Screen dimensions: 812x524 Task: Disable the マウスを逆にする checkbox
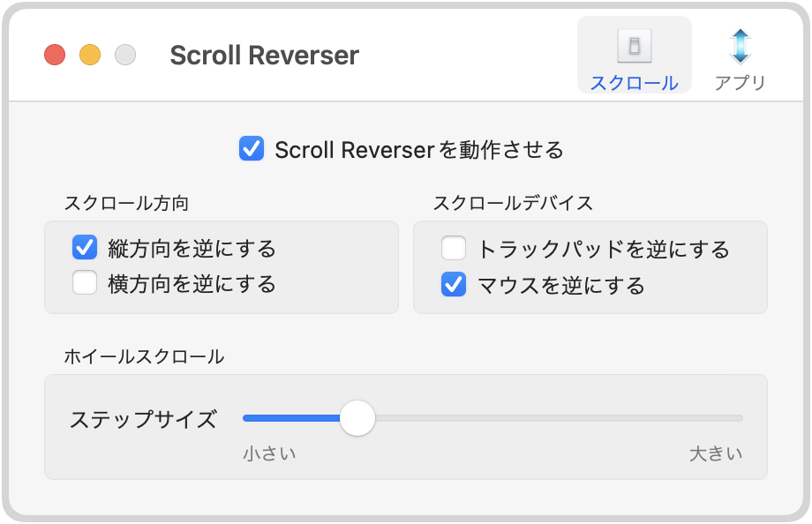click(454, 284)
